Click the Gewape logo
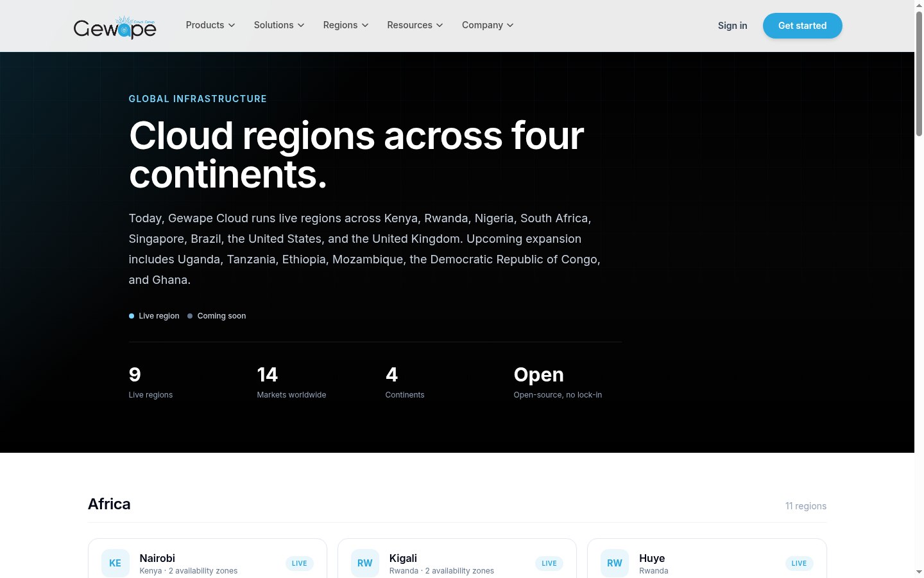Viewport: 924px width, 578px height. pyautogui.click(x=115, y=28)
